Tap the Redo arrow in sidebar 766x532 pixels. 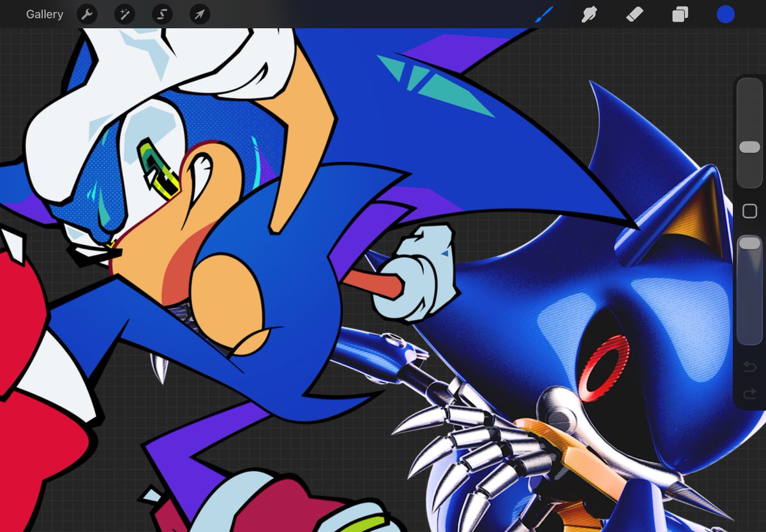pos(749,394)
